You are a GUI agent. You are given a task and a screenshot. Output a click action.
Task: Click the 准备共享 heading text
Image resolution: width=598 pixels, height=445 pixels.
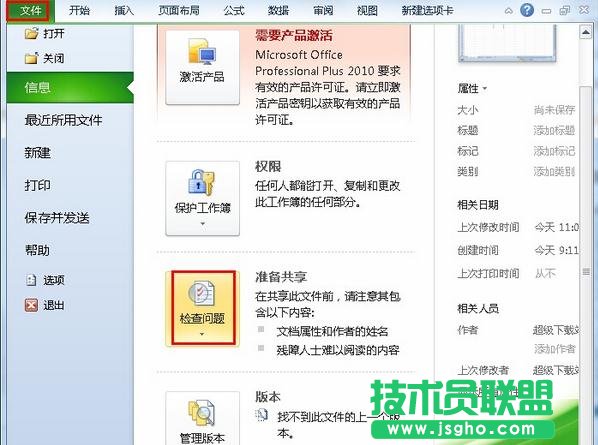[x=281, y=276]
